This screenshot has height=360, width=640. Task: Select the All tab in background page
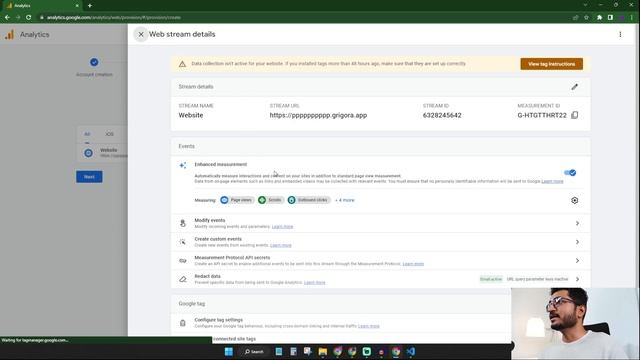pos(87,134)
